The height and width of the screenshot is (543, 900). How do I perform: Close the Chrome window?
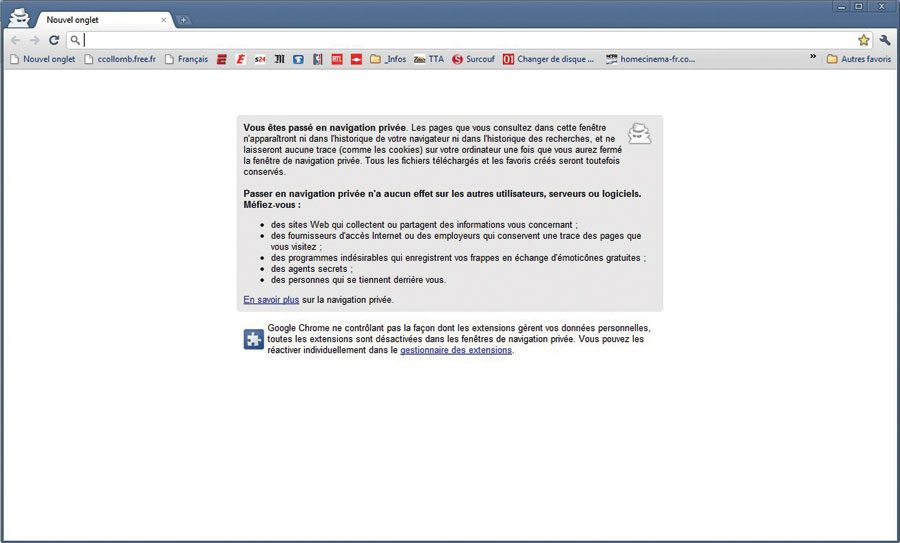882,7
